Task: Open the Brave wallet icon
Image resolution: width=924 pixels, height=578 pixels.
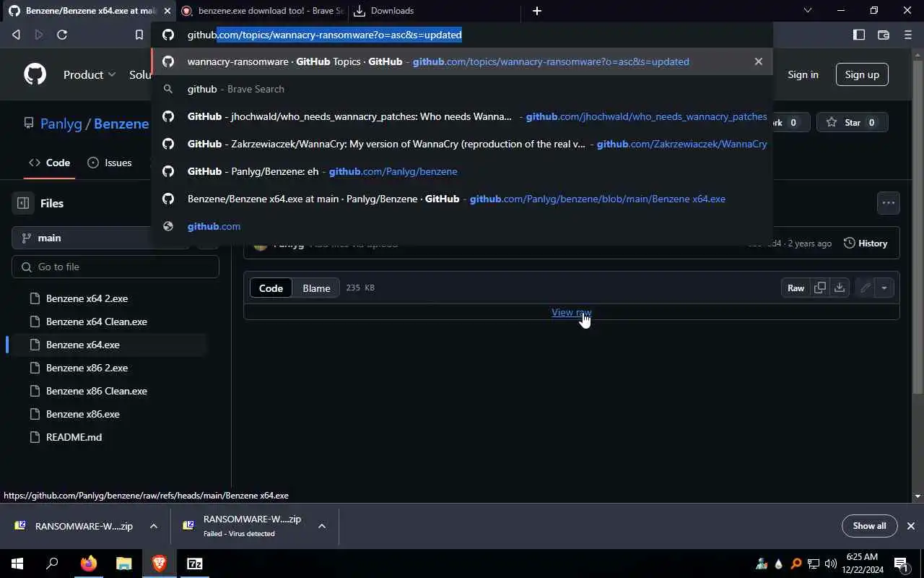Action: coord(883,35)
